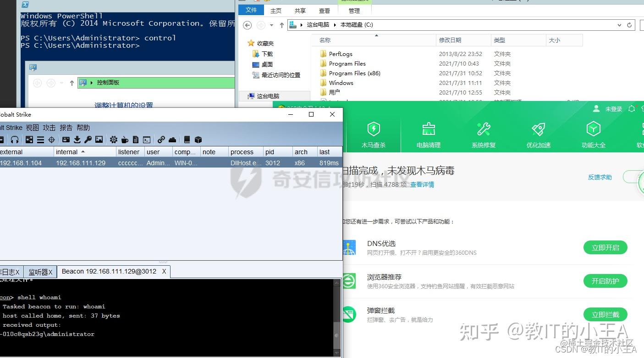
Task: Open 功能大全 (all features) in 360
Action: [593, 134]
